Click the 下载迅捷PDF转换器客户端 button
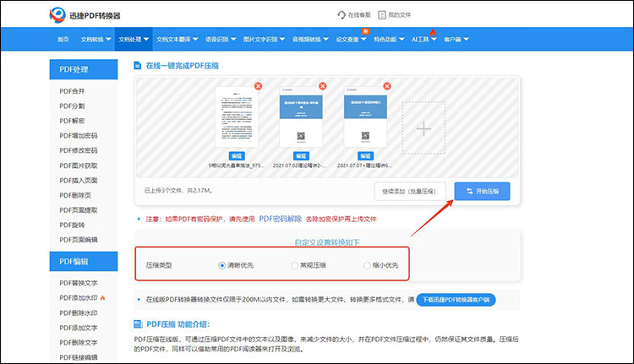 tap(456, 300)
